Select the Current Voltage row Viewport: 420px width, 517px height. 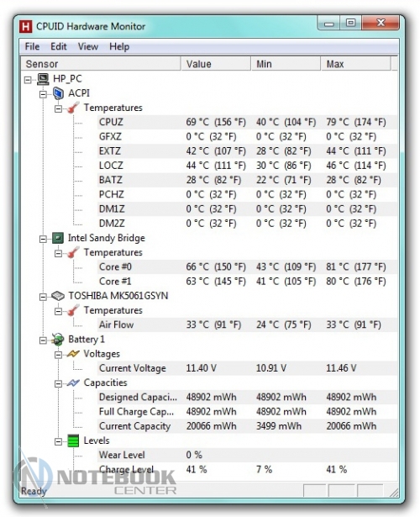[247, 368]
